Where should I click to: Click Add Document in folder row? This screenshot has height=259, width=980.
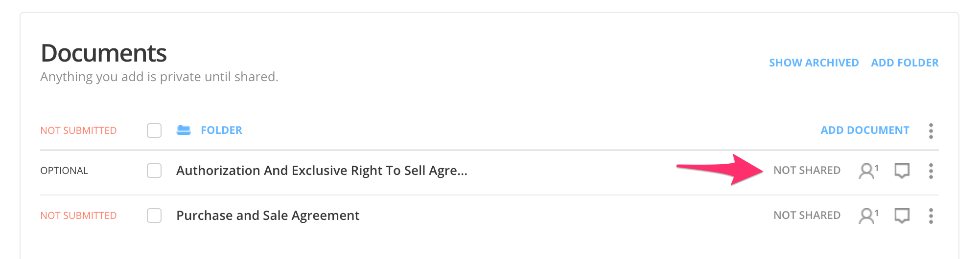click(864, 130)
